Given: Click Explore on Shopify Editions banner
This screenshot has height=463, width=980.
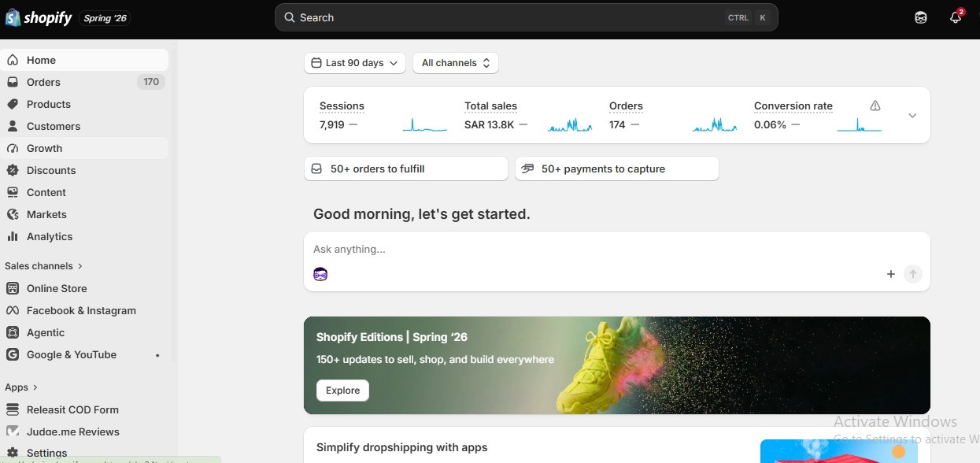Looking at the screenshot, I should click(x=342, y=391).
